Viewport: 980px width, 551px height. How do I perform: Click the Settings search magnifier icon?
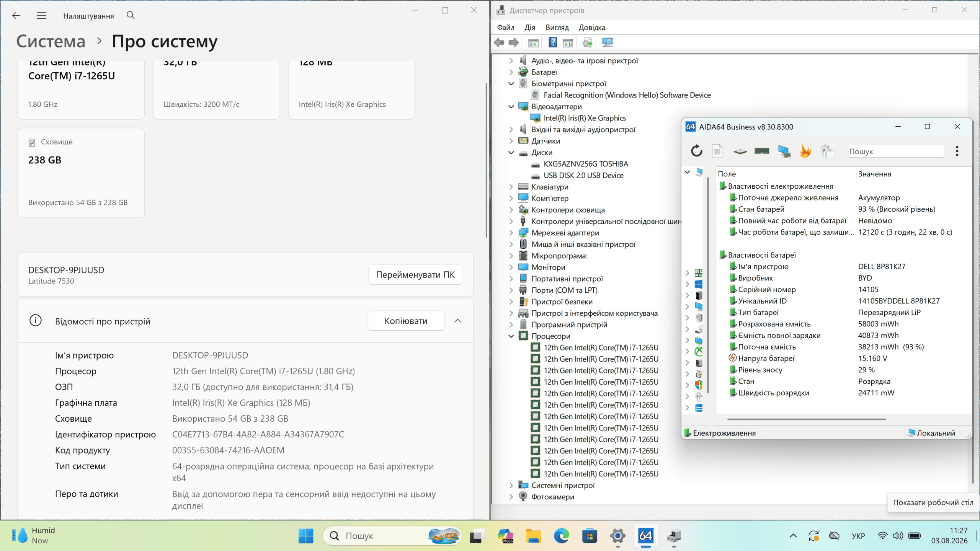point(131,15)
